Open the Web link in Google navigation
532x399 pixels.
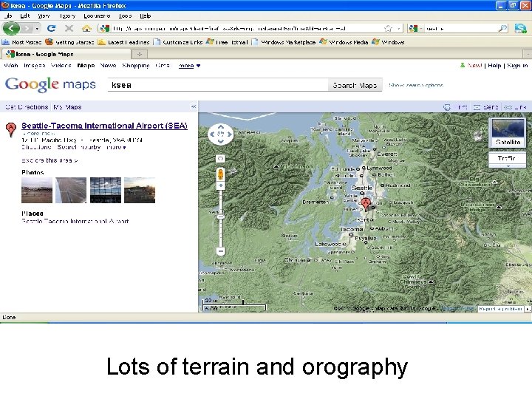click(11, 66)
